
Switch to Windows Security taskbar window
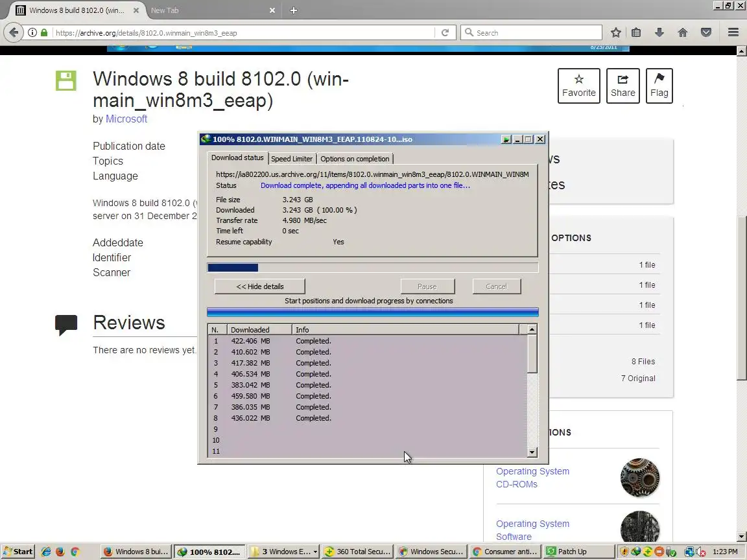(431, 552)
